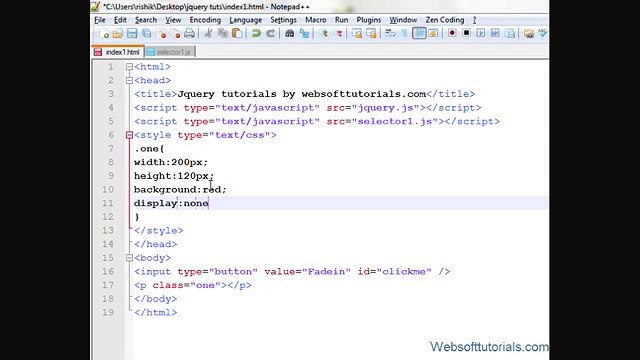Paste using the clipboard icon
This screenshot has height=360, width=640.
pos(237,33)
